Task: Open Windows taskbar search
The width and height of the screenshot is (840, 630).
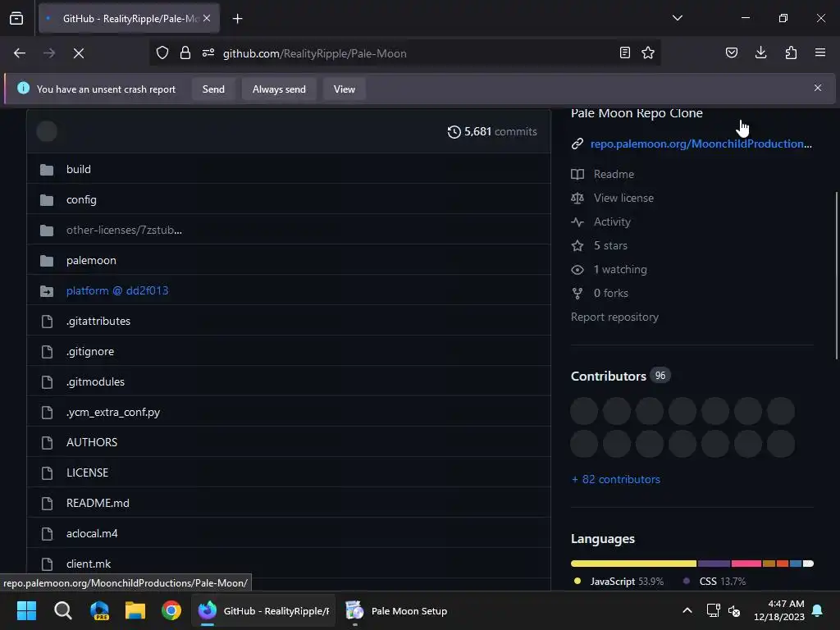Action: 62,610
